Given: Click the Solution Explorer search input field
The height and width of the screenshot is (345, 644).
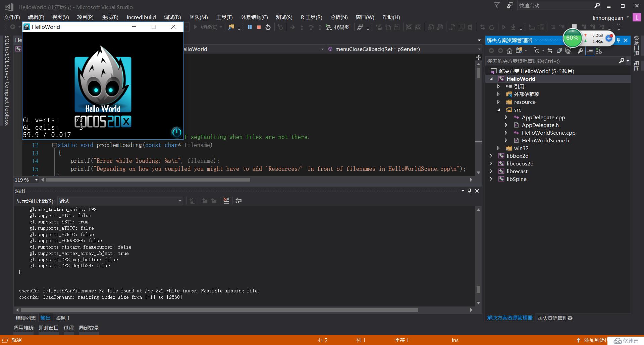Looking at the screenshot, I should click(x=552, y=61).
